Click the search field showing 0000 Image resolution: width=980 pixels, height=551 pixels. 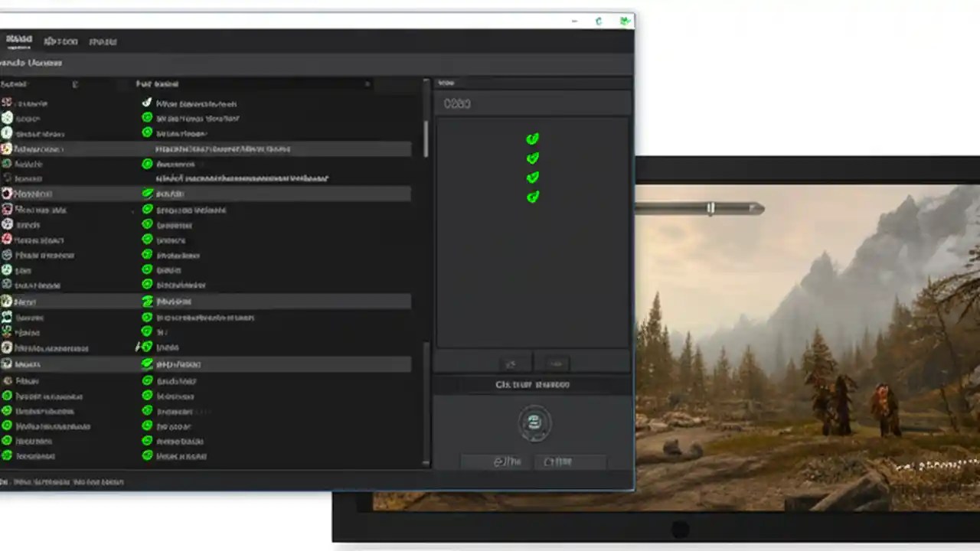pyautogui.click(x=532, y=103)
